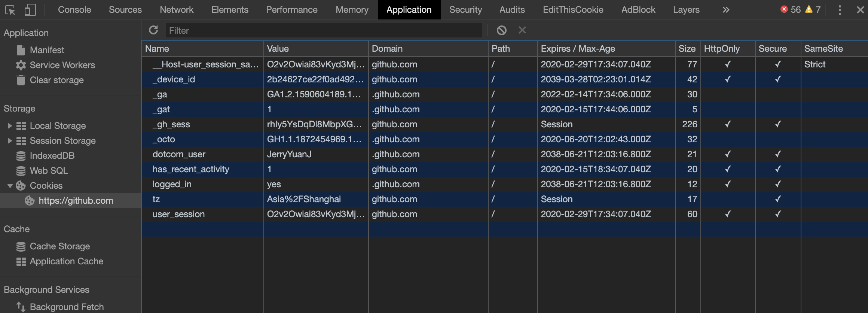The width and height of the screenshot is (868, 313).
Task: Activate the inspect element picker icon
Action: point(10,10)
